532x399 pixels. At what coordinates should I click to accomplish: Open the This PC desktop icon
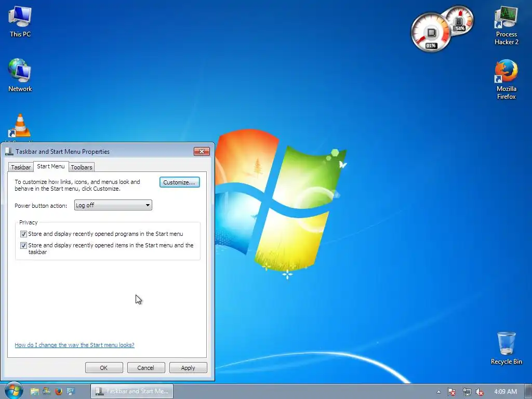click(20, 22)
